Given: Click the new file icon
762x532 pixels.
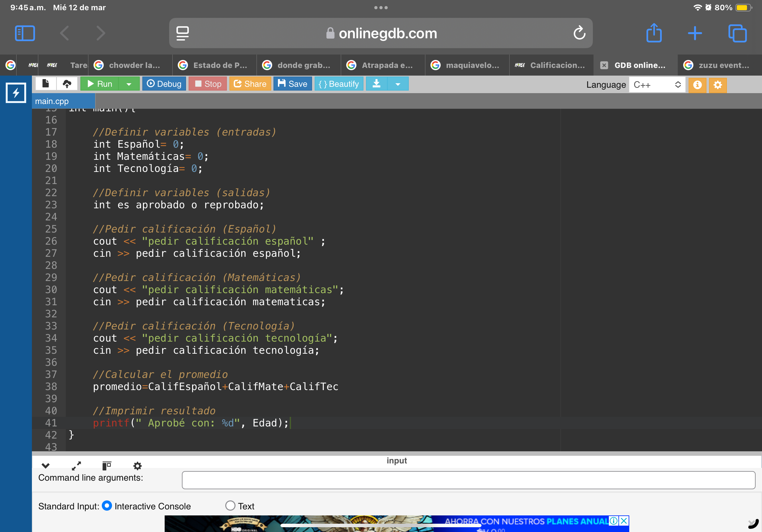Looking at the screenshot, I should click(x=46, y=84).
